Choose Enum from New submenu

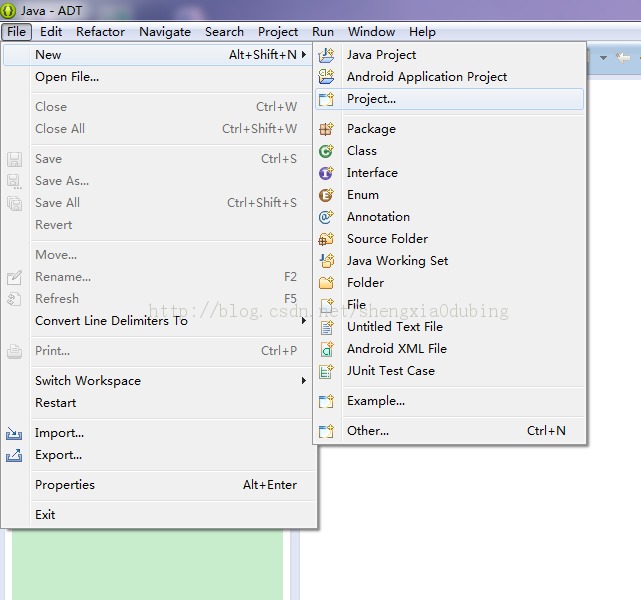click(x=450, y=195)
